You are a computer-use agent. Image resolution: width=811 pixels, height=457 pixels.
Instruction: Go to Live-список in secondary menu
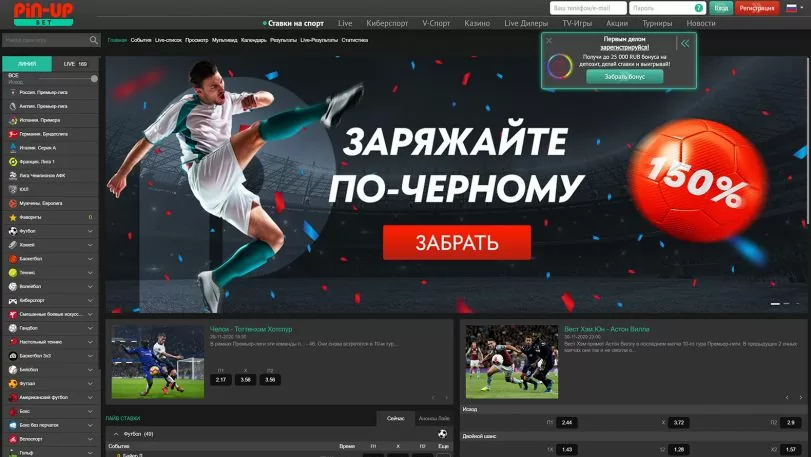pyautogui.click(x=168, y=41)
